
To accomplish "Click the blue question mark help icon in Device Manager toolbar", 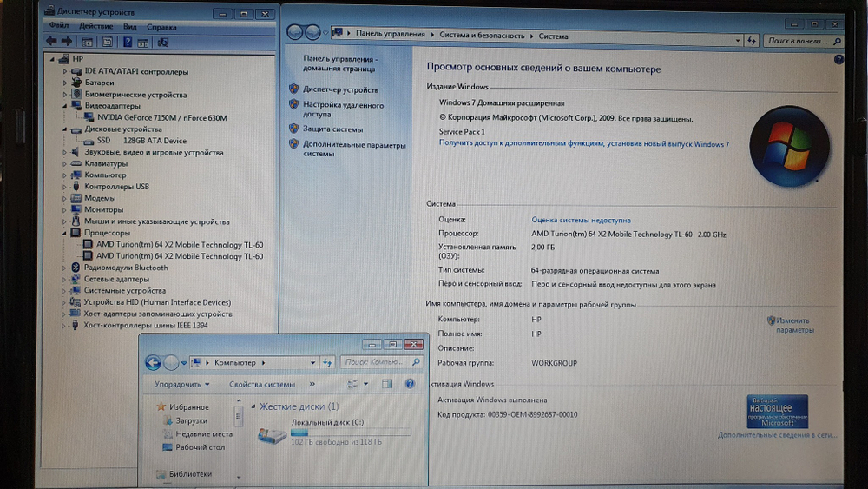I will [128, 42].
